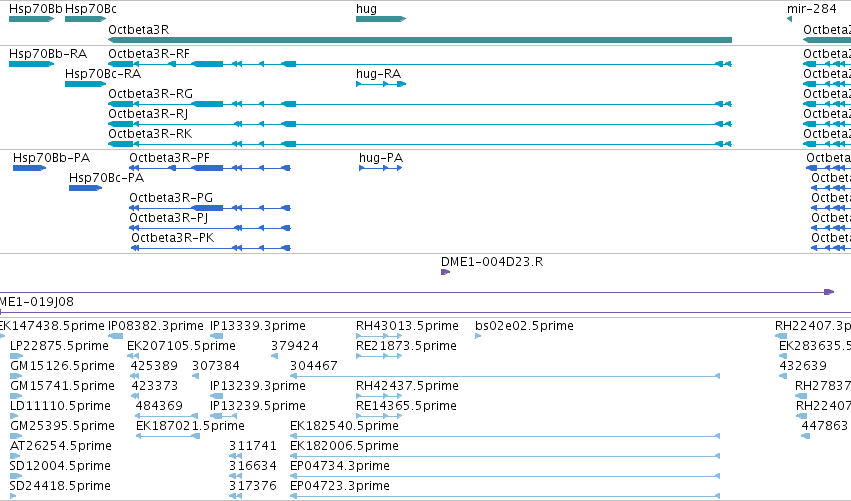Select EST SD24418.5prime
The image size is (851, 501).
click(x=60, y=487)
